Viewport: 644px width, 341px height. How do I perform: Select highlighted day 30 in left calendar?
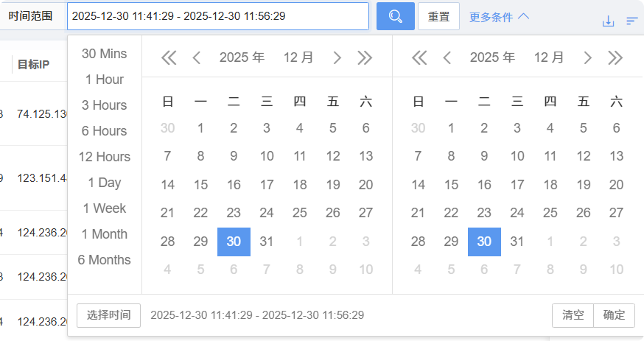point(234,242)
